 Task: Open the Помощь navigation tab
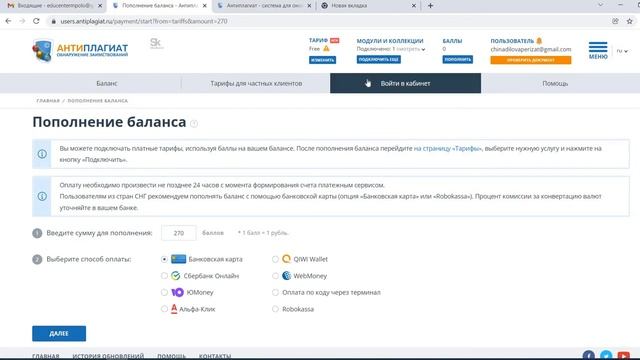coord(555,83)
